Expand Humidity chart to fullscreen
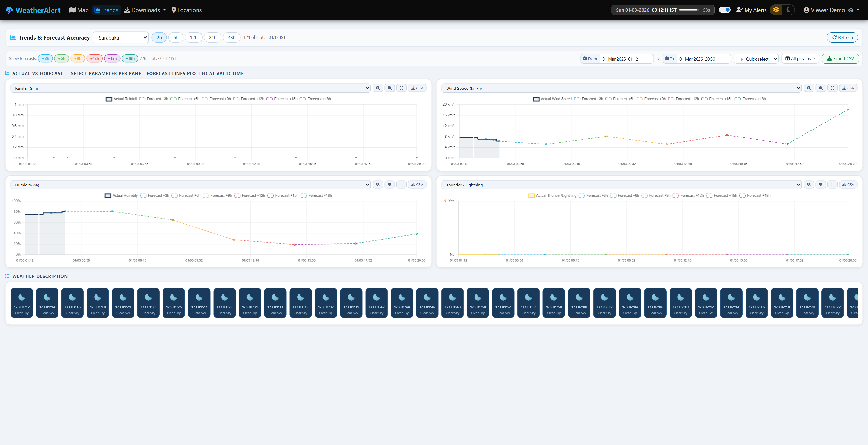868x445 pixels. [x=401, y=185]
